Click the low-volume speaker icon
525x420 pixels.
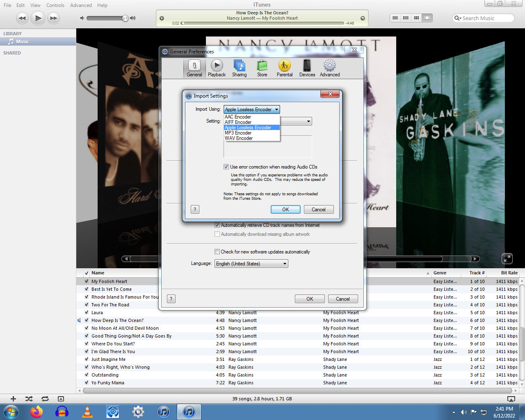(82, 18)
